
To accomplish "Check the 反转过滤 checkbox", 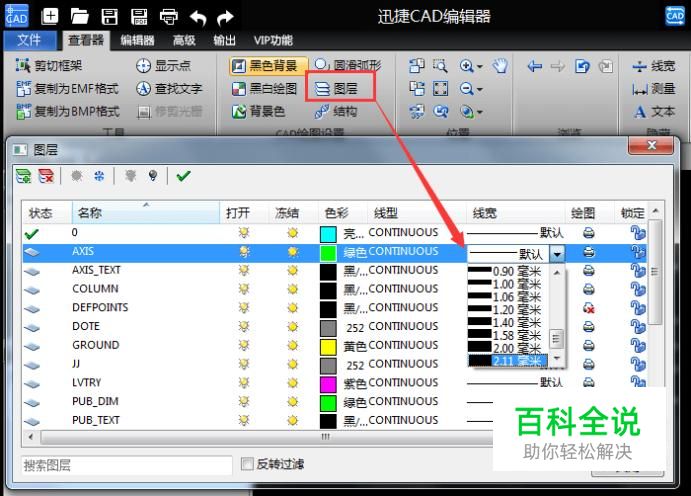I will tap(247, 464).
